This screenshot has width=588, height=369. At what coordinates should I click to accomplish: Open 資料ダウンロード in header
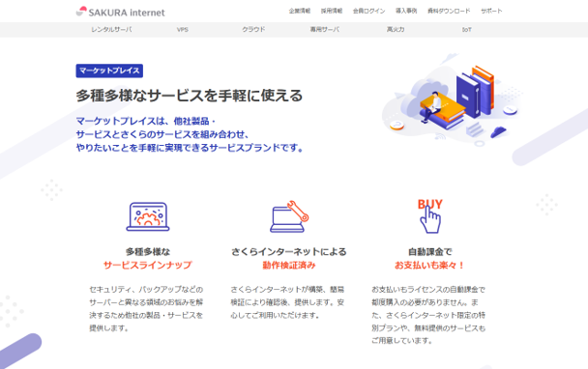pyautogui.click(x=449, y=11)
